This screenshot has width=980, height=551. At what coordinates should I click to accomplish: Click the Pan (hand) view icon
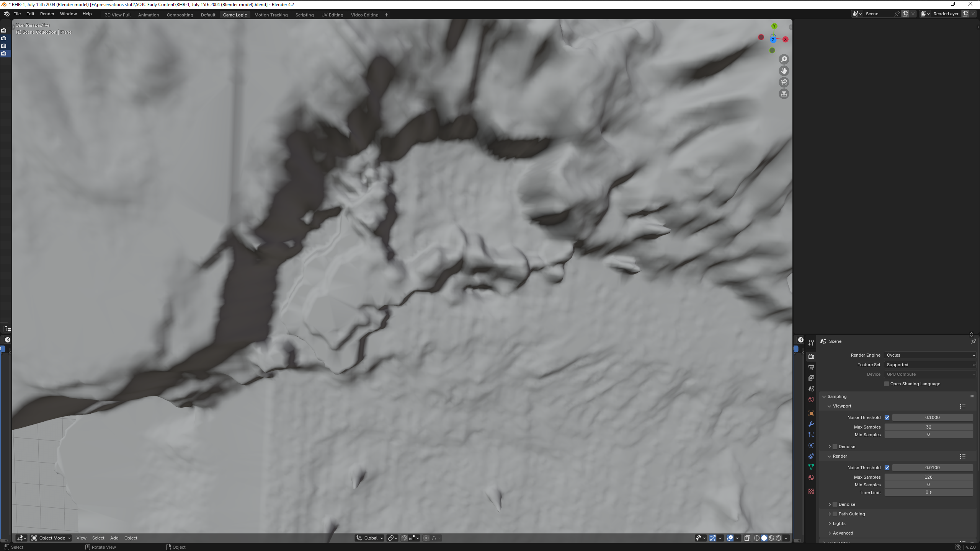pos(784,71)
